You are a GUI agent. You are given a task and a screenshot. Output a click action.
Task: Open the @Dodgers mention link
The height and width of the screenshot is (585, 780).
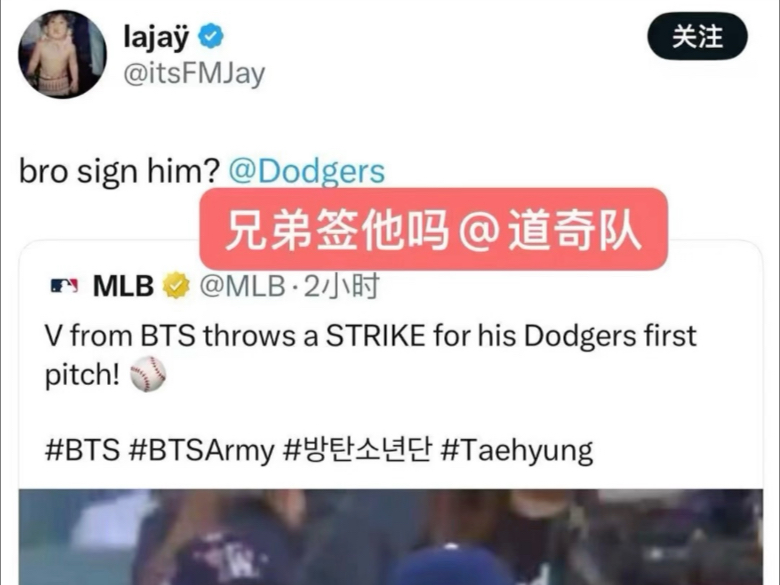coord(306,172)
